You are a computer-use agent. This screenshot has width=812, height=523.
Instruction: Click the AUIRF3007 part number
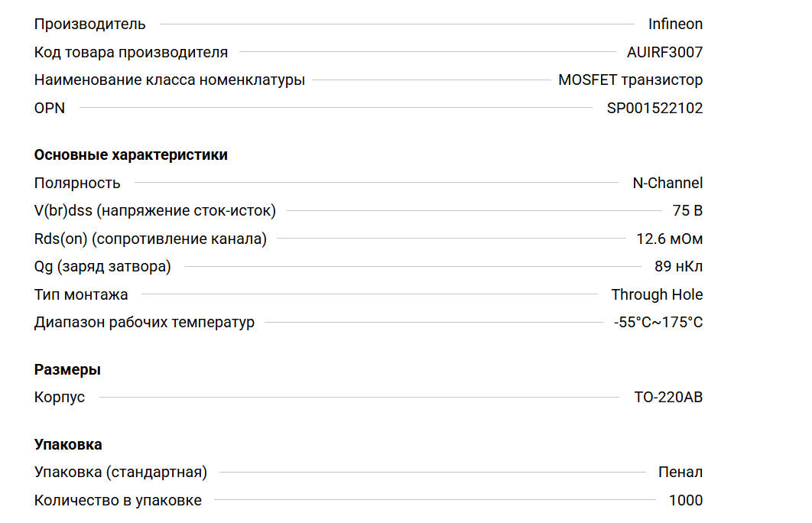tap(664, 52)
